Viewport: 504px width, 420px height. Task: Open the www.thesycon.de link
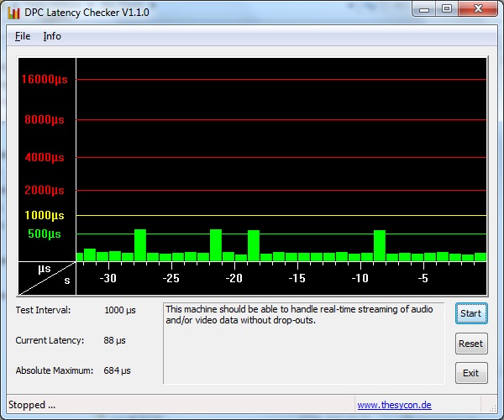[x=394, y=405]
